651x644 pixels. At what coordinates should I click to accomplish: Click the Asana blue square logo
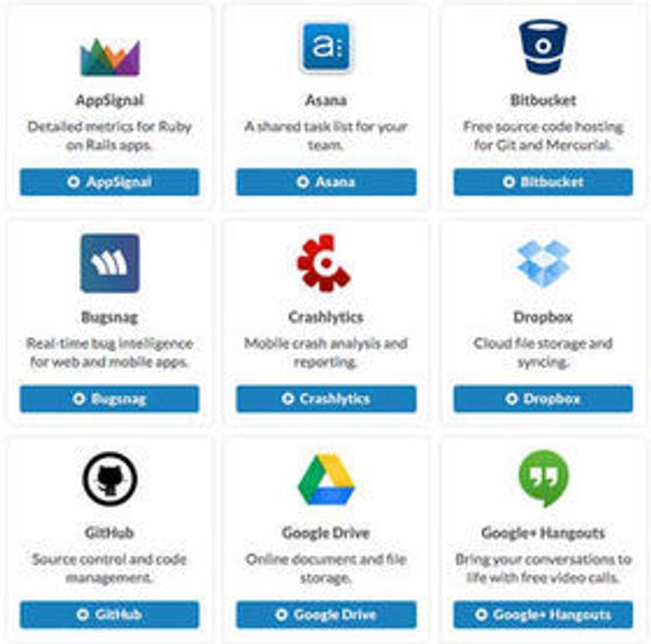click(x=325, y=47)
